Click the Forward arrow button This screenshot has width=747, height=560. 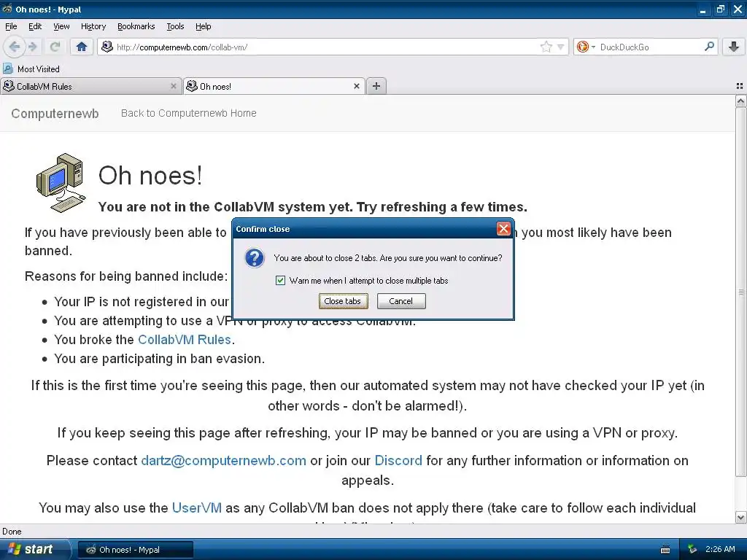tap(32, 47)
